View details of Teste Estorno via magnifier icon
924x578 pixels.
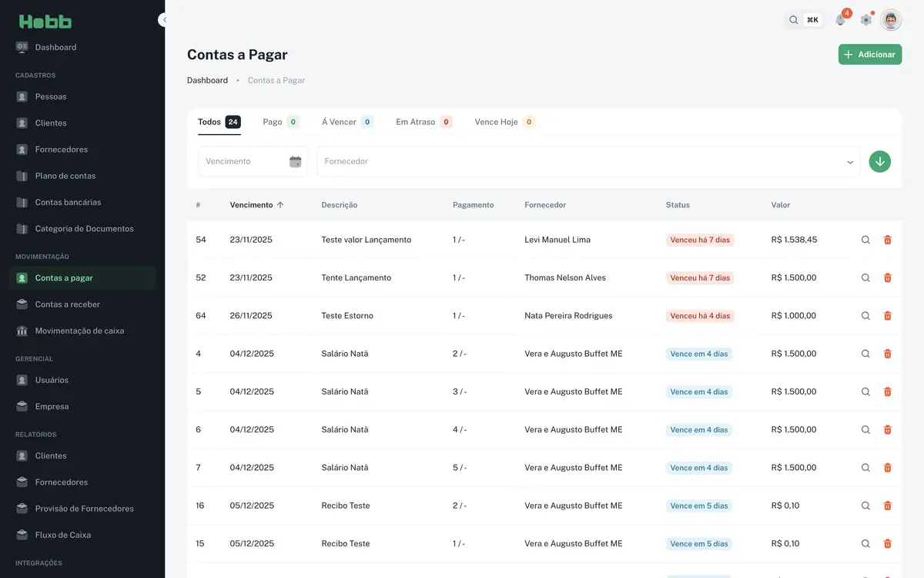(865, 314)
